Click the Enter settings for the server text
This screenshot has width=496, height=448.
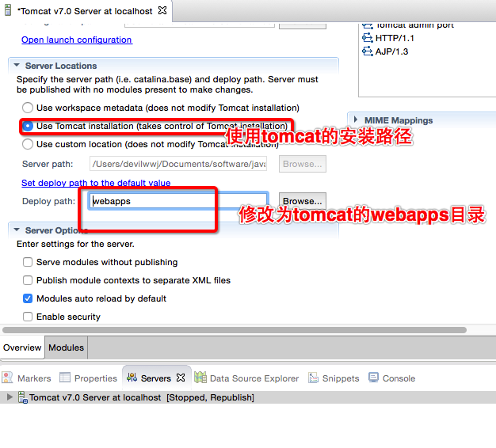[75, 244]
